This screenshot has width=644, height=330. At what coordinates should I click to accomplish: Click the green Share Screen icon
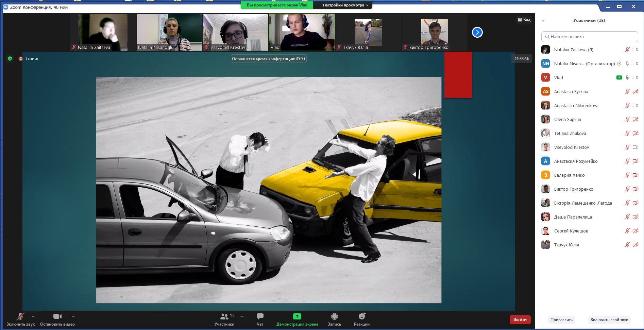coord(297,316)
